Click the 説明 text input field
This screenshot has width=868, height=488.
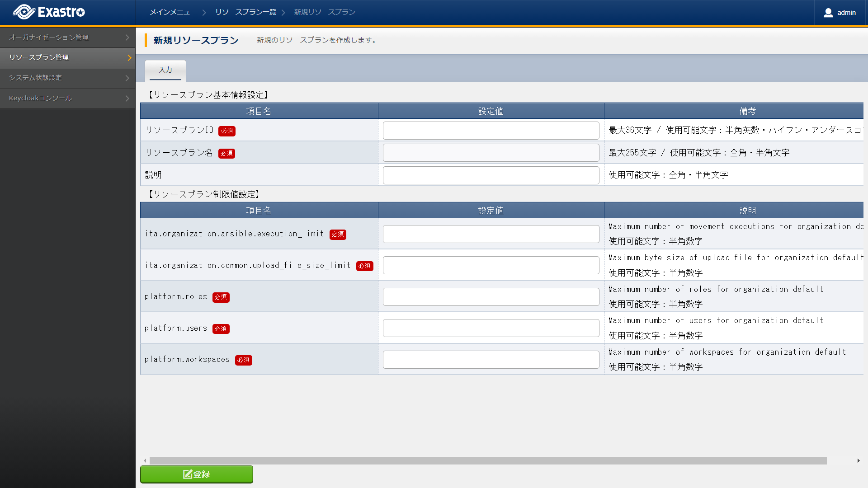pos(491,175)
